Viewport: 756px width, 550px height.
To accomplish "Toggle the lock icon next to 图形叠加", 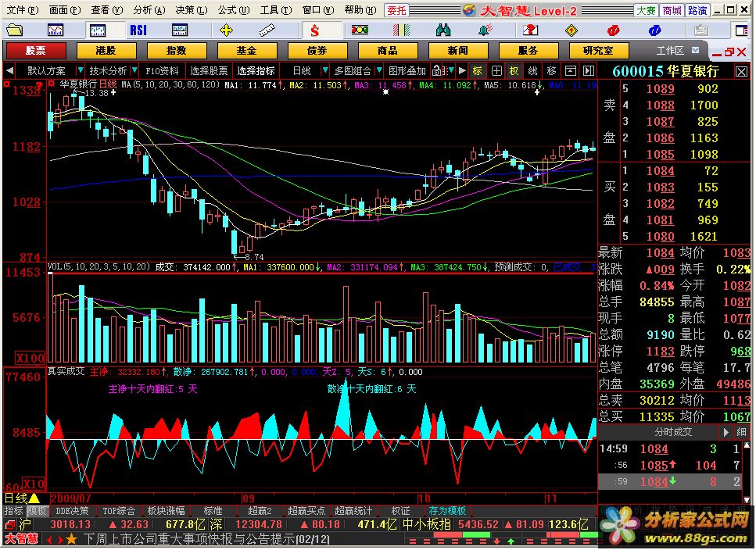I will 437,71.
